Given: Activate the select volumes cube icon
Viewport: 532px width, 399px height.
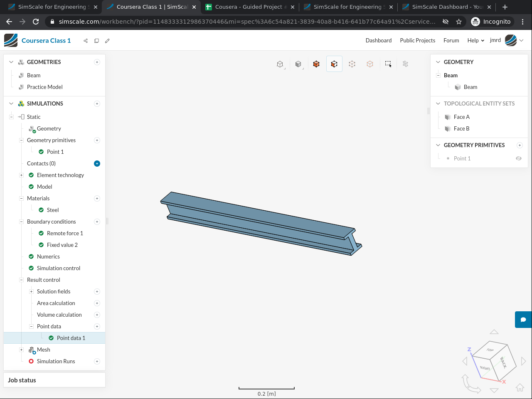Looking at the screenshot, I should (316, 64).
